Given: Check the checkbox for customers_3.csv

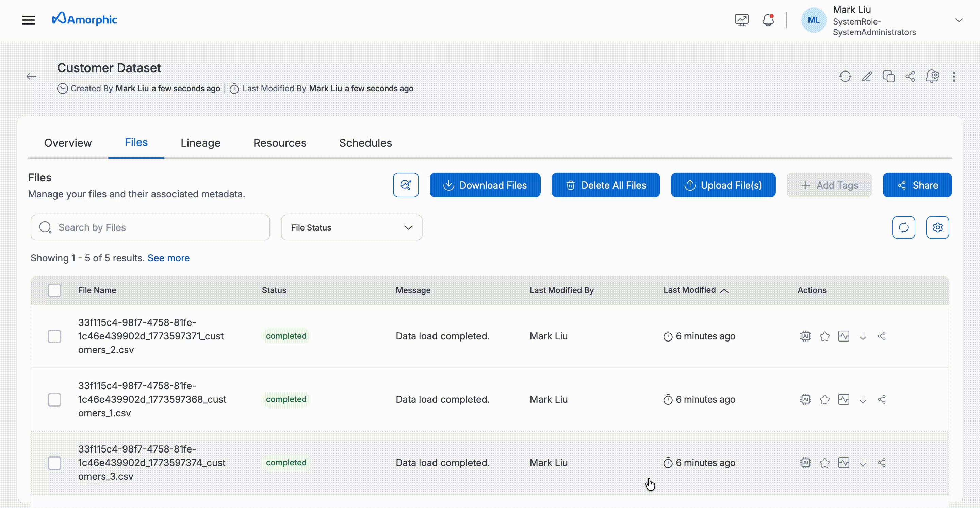Looking at the screenshot, I should [x=54, y=463].
